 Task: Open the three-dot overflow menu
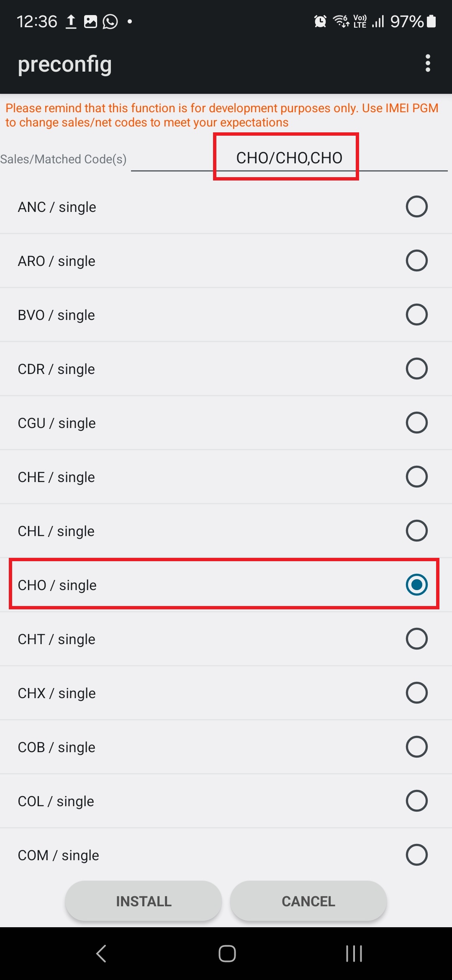[427, 63]
